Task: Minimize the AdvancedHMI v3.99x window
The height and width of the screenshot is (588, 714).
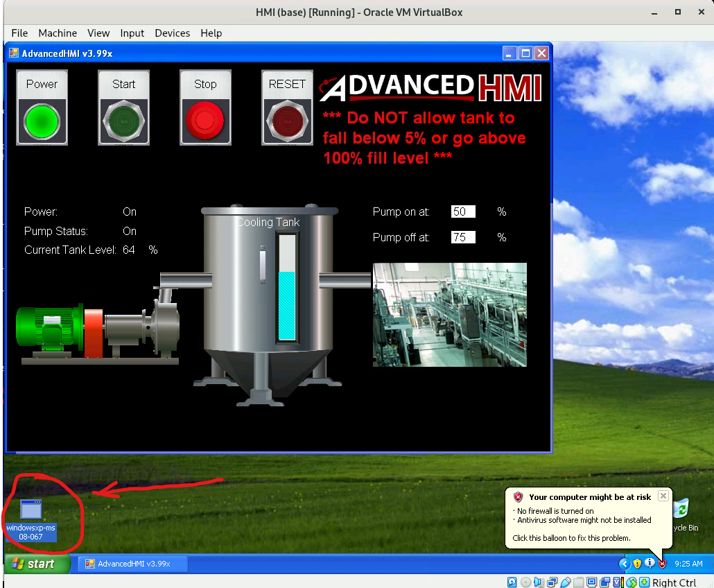Action: [509, 53]
